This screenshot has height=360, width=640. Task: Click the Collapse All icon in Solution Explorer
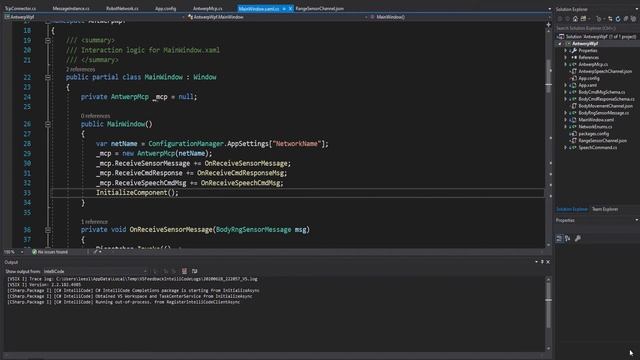[x=626, y=19]
